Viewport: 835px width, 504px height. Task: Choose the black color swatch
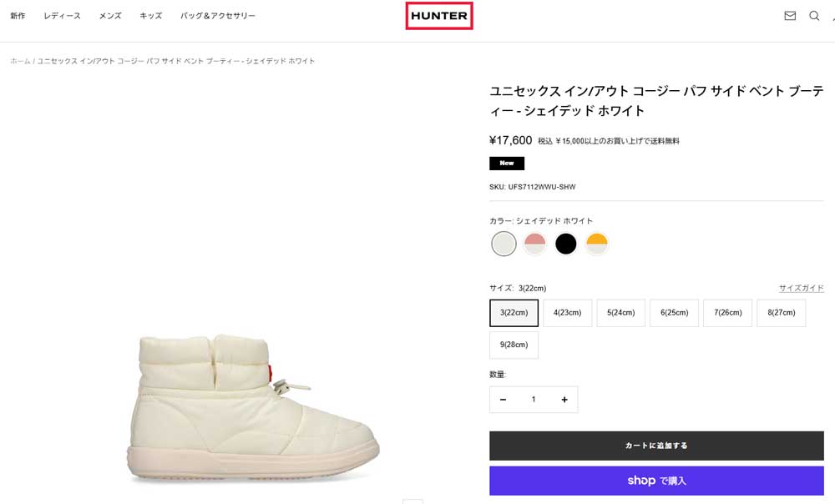(566, 244)
